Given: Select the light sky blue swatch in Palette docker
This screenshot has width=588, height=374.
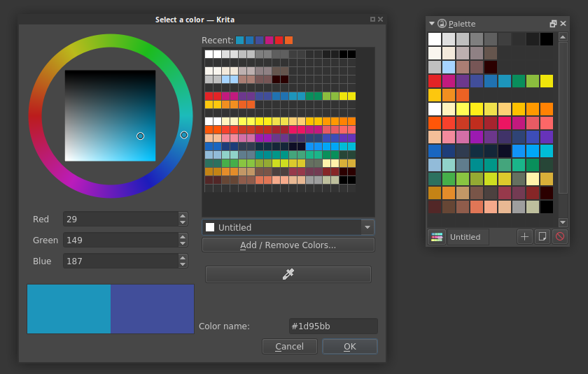Looking at the screenshot, I should 449,67.
